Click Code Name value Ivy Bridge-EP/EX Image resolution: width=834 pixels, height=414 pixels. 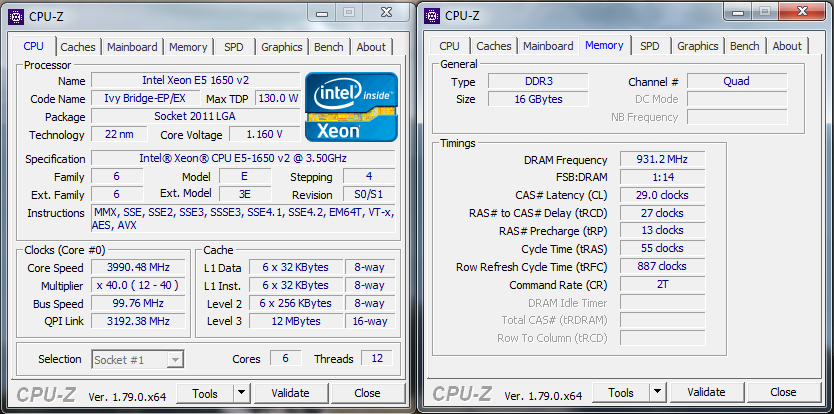pos(146,98)
